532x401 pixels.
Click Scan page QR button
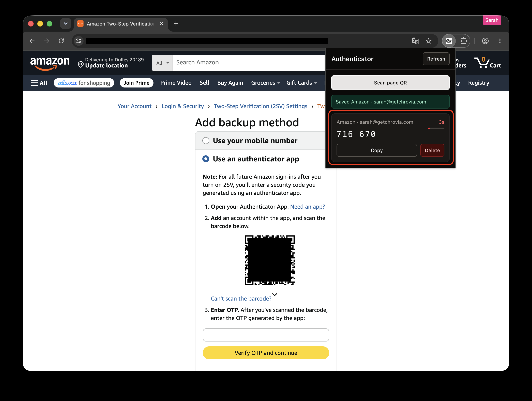tap(390, 83)
